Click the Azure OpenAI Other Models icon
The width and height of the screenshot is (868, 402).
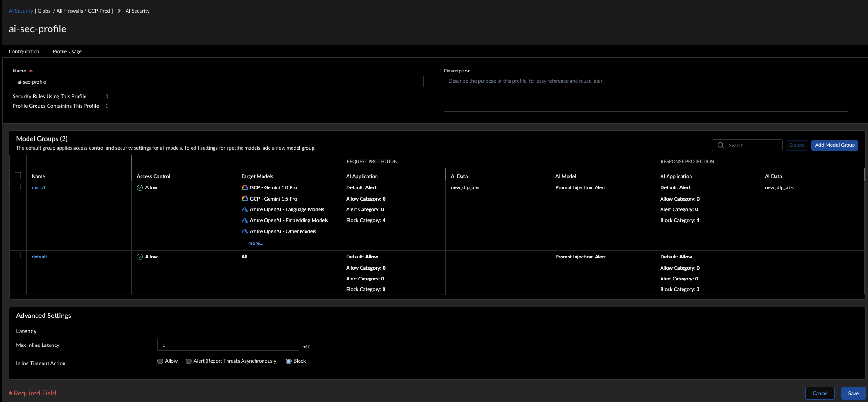(244, 231)
